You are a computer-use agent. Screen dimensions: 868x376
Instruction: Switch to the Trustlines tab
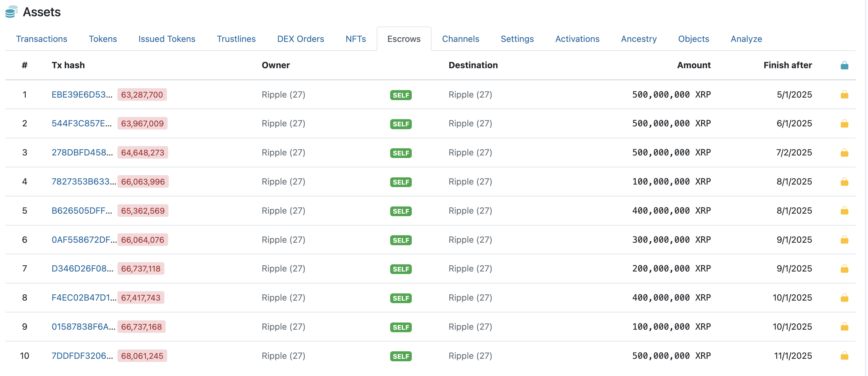coord(236,39)
